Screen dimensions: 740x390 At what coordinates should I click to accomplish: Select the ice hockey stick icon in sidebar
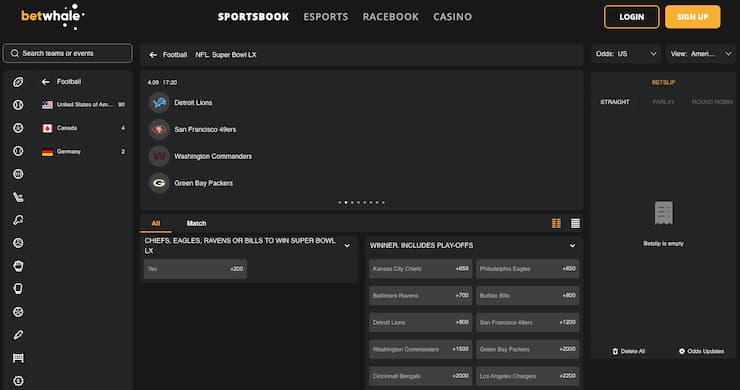pos(18,197)
